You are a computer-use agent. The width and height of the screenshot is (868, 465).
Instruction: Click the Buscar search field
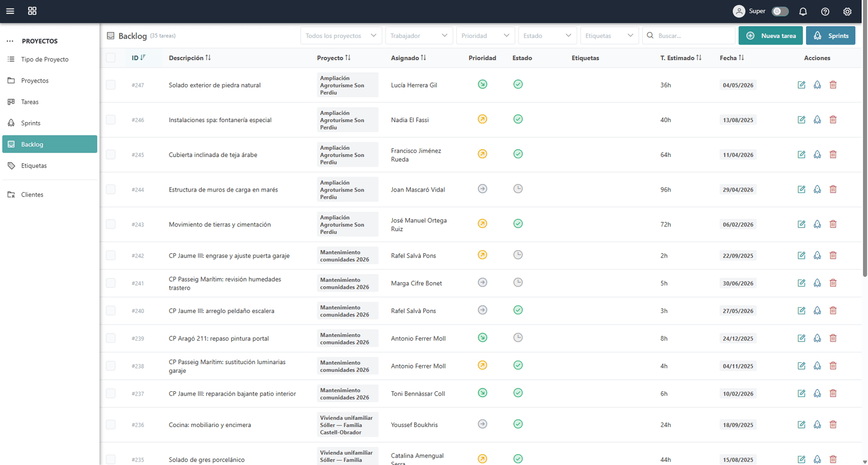[x=689, y=36]
